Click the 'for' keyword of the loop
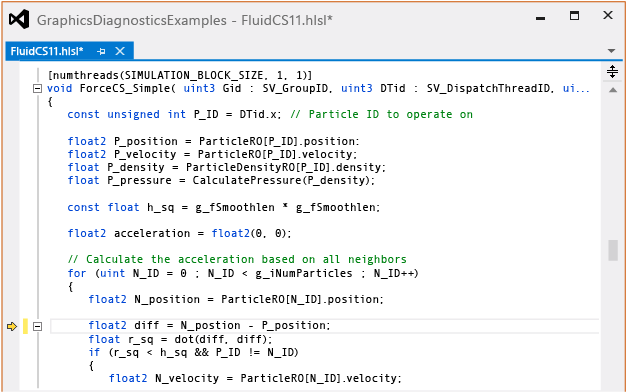 pos(77,273)
